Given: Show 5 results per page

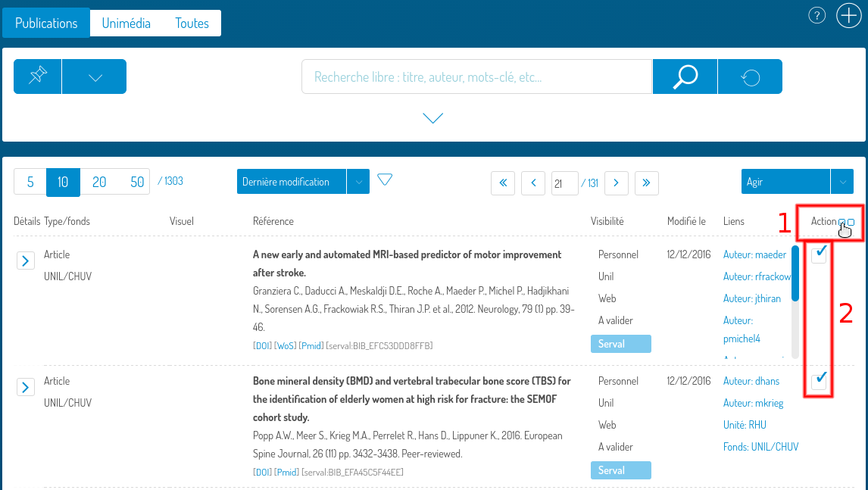Looking at the screenshot, I should click(x=30, y=183).
